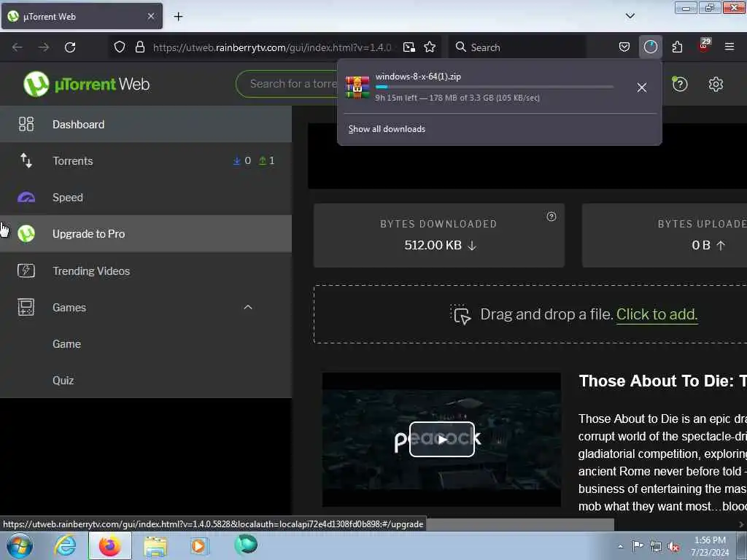The height and width of the screenshot is (560, 747).
Task: Cancel the windows-8-x-64(1).zip download
Action: point(642,87)
